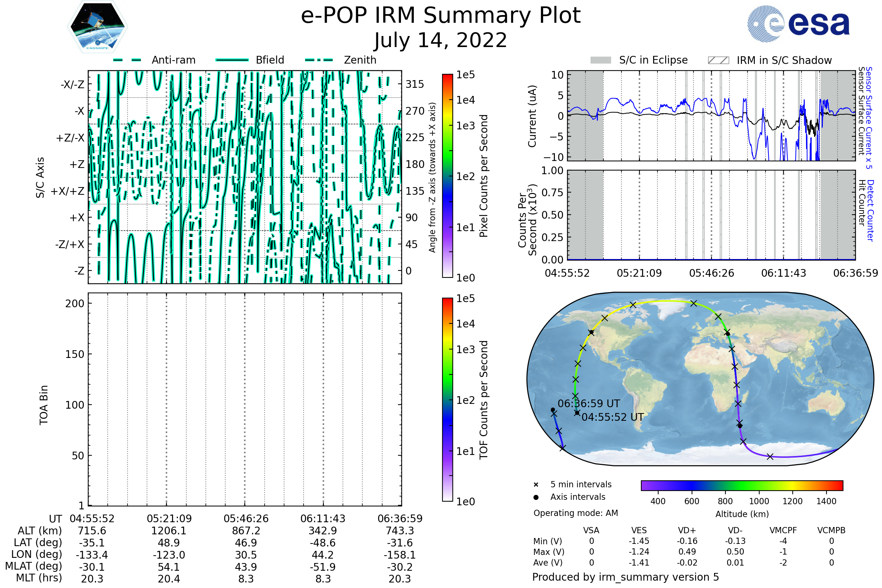
Task: Click the 06:36:59 UT map label
Action: 589,404
